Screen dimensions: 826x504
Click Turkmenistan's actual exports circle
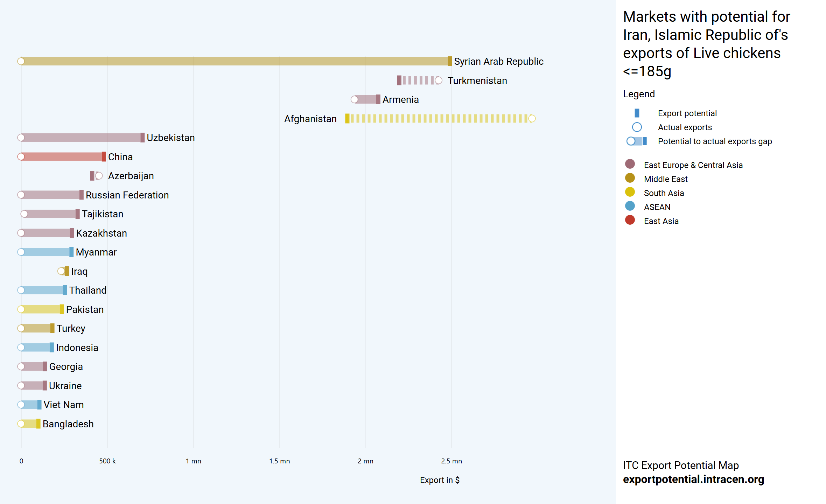(438, 80)
